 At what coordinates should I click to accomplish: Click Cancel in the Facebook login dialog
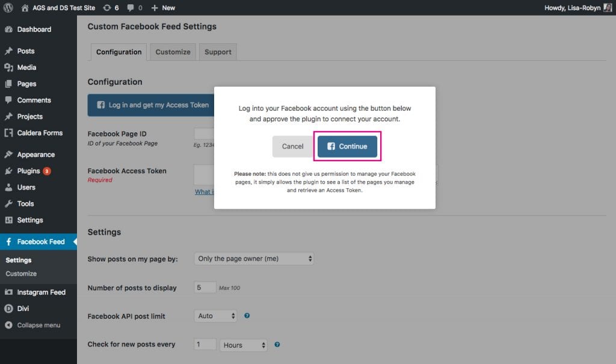pyautogui.click(x=293, y=146)
